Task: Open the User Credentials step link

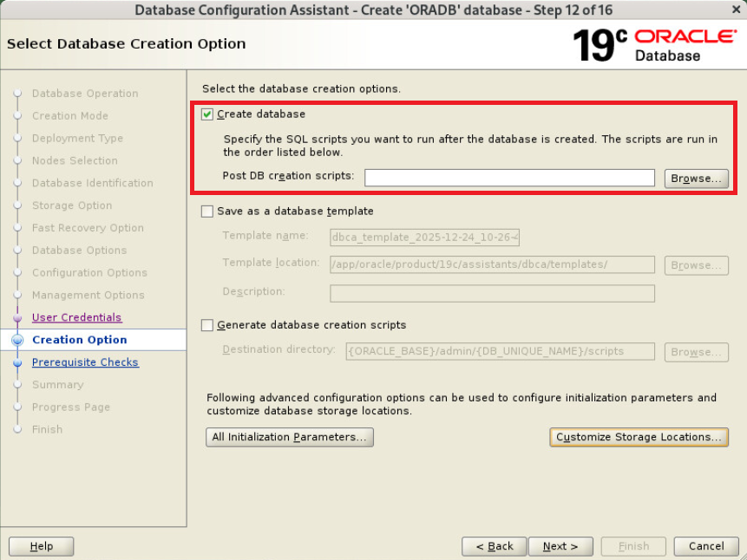Action: pyautogui.click(x=76, y=317)
